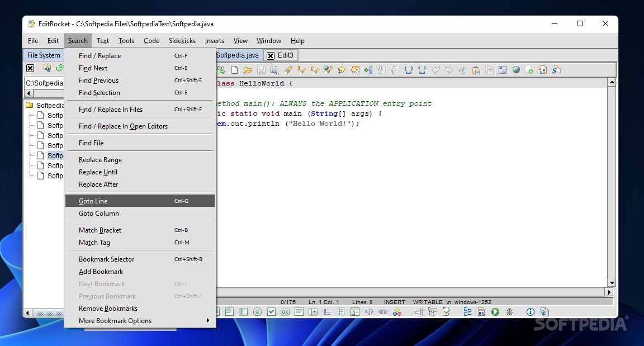
Task: Click the globe web preview icon
Action: pos(517,70)
